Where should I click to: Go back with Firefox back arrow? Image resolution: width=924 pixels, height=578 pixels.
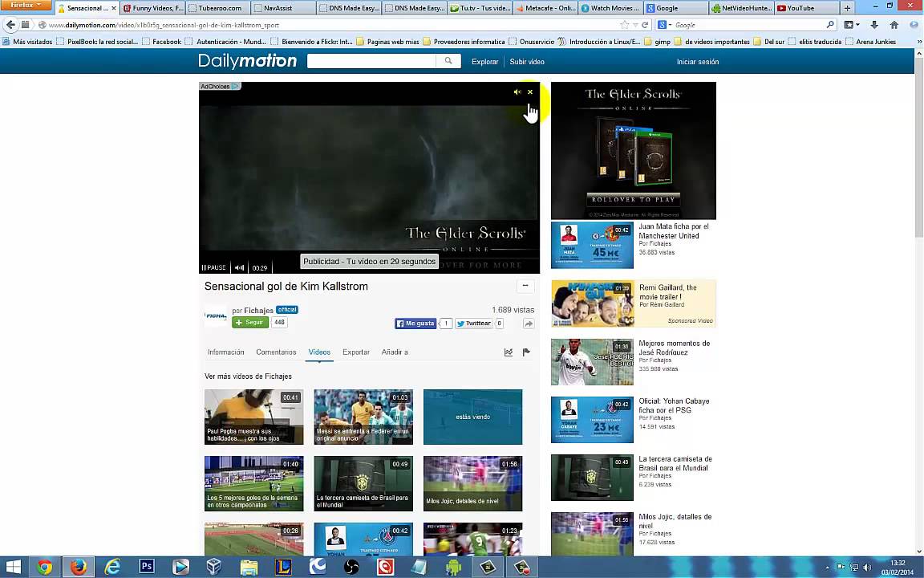10,25
